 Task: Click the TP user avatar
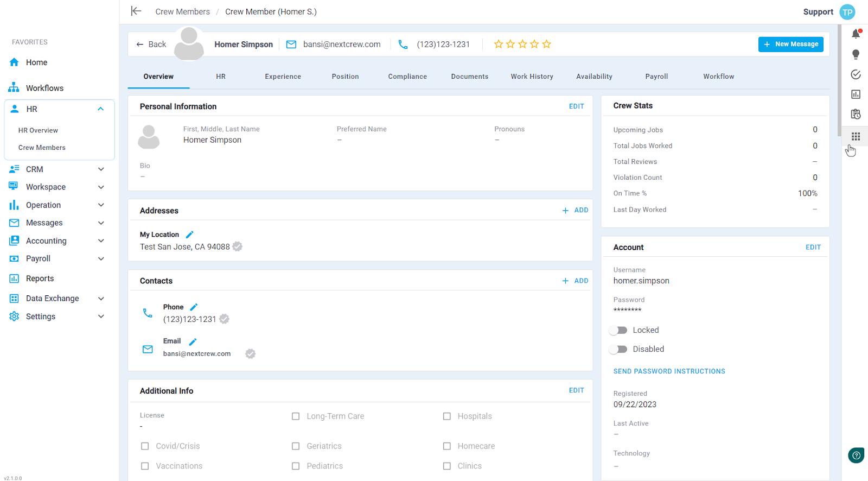[x=847, y=12]
